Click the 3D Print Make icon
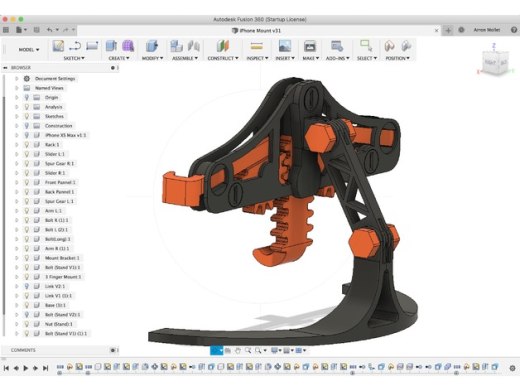This screenshot has width=520, height=391. pyautogui.click(x=310, y=46)
